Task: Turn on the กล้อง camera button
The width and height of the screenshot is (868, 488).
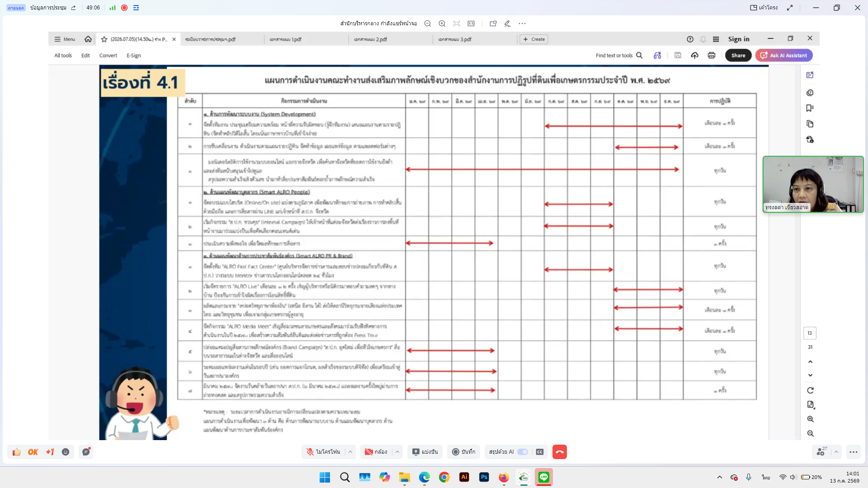Action: click(376, 452)
